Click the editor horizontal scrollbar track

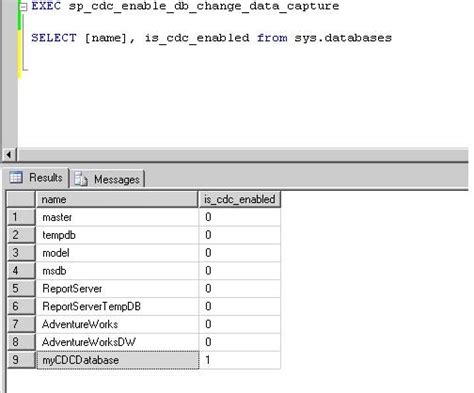pyautogui.click(x=243, y=155)
